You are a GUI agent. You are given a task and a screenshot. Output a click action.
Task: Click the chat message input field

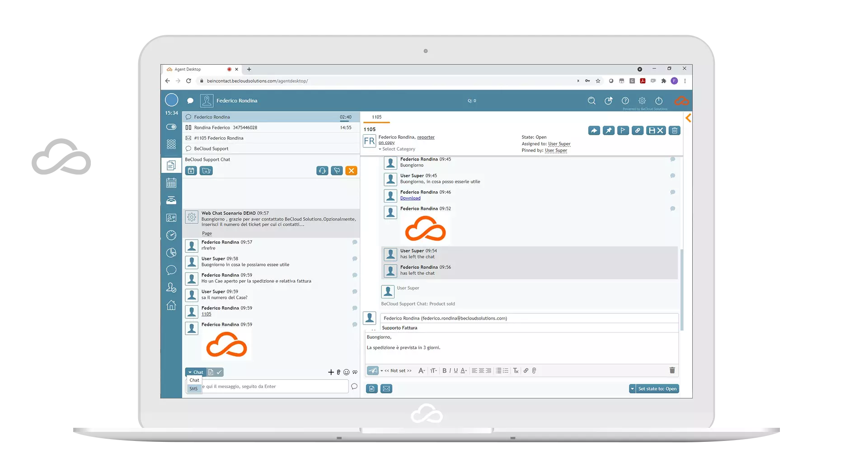click(x=274, y=387)
